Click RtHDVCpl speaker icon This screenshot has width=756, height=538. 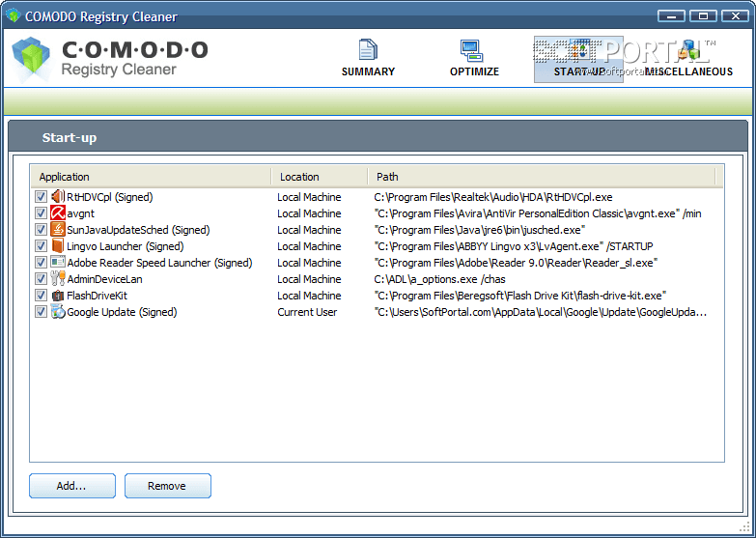57,197
